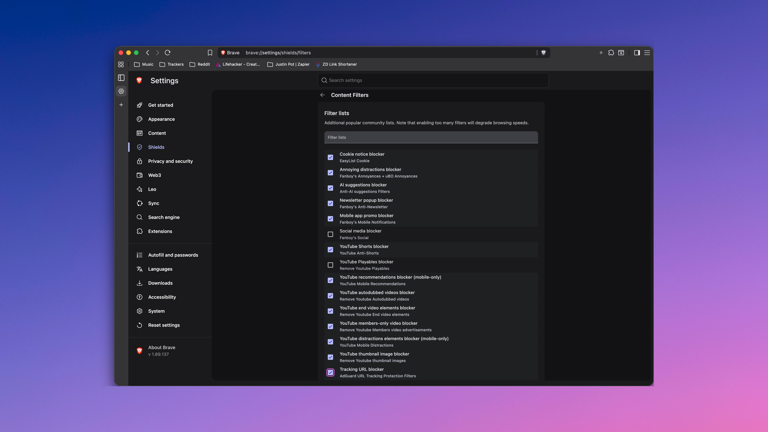The width and height of the screenshot is (768, 432).
Task: Click the Search settings field
Action: 432,80
